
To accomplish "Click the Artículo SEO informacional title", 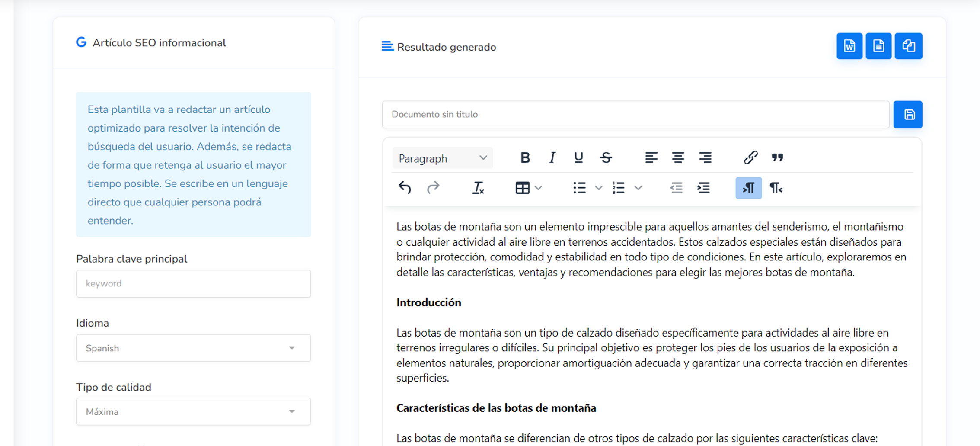I will point(159,43).
